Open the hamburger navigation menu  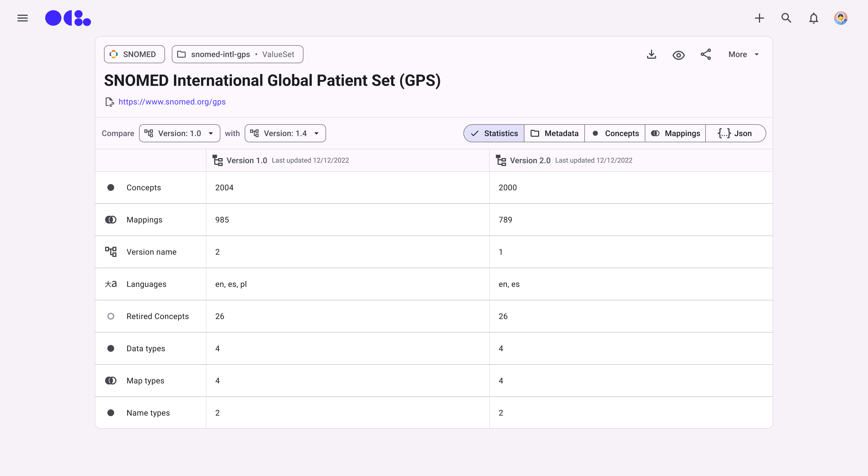point(23,18)
